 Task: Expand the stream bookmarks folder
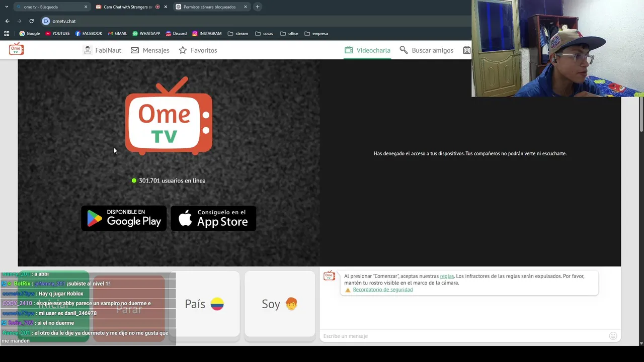tap(238, 34)
